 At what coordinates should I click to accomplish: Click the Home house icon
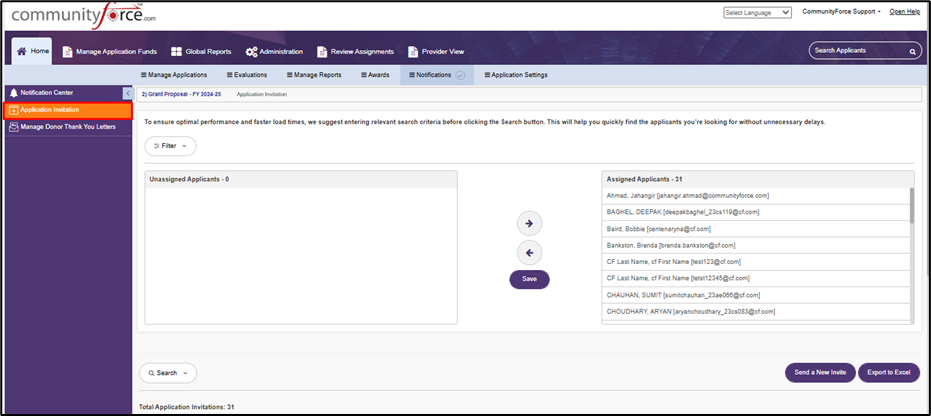[x=22, y=51]
